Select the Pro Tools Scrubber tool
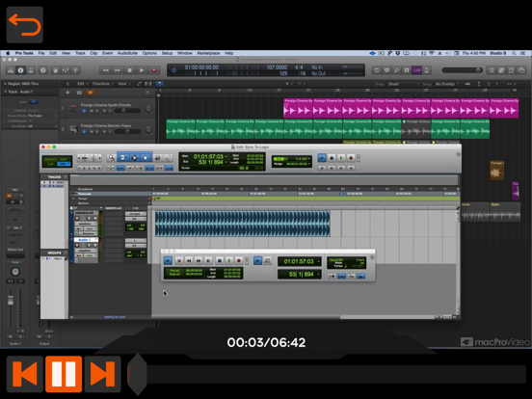Screen dimensions: 532x399 [158, 157]
